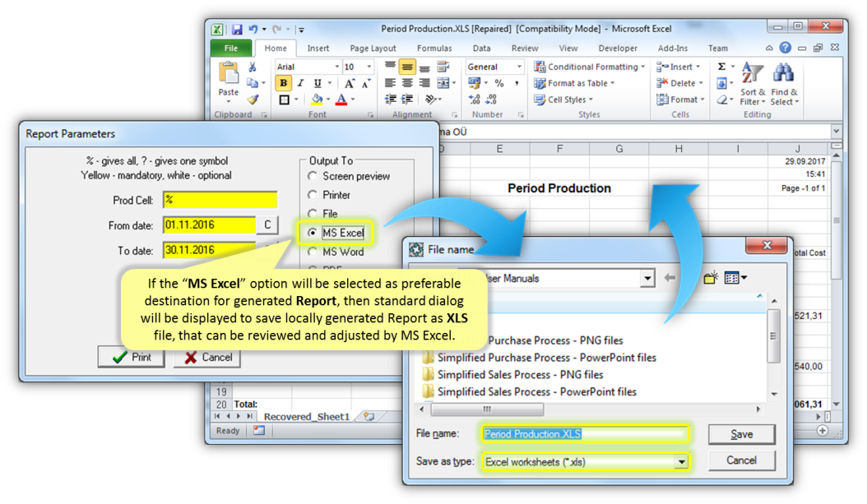
Task: Create new folder in File name dialog
Action: click(711, 277)
